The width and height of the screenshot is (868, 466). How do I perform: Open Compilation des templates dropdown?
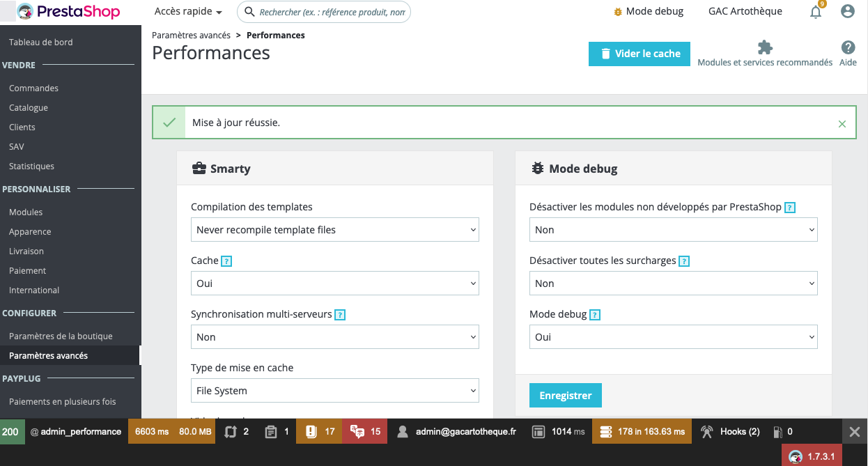(x=335, y=230)
